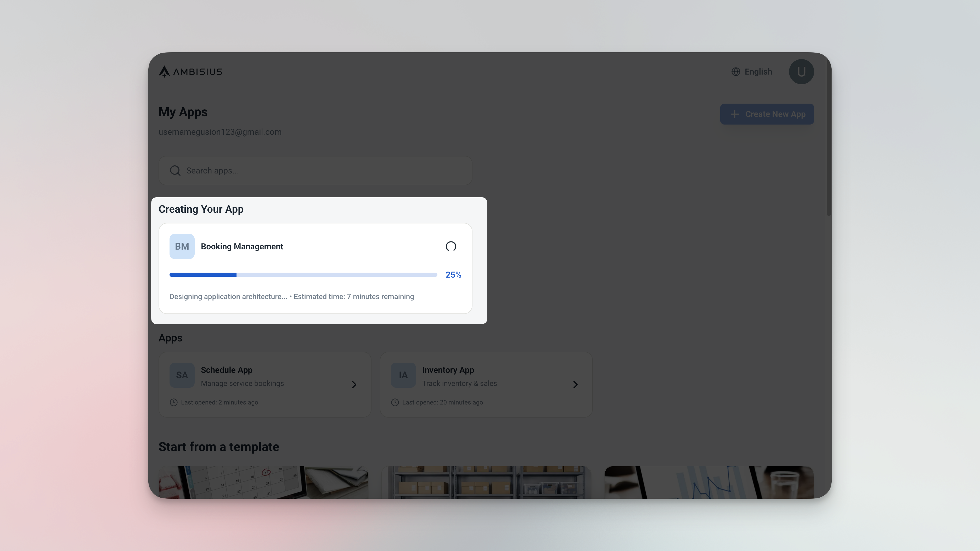Click the SA Schedule App badge
This screenshot has width=980, height=551.
click(x=182, y=375)
